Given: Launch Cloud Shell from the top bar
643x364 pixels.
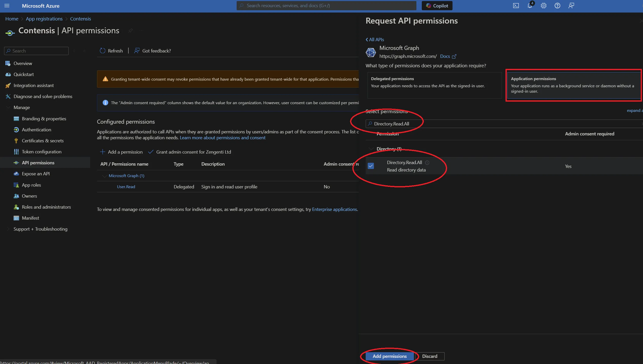Looking at the screenshot, I should [516, 6].
